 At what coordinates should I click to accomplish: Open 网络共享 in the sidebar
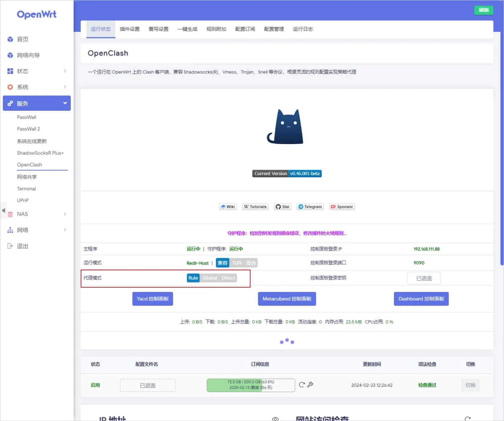[27, 177]
